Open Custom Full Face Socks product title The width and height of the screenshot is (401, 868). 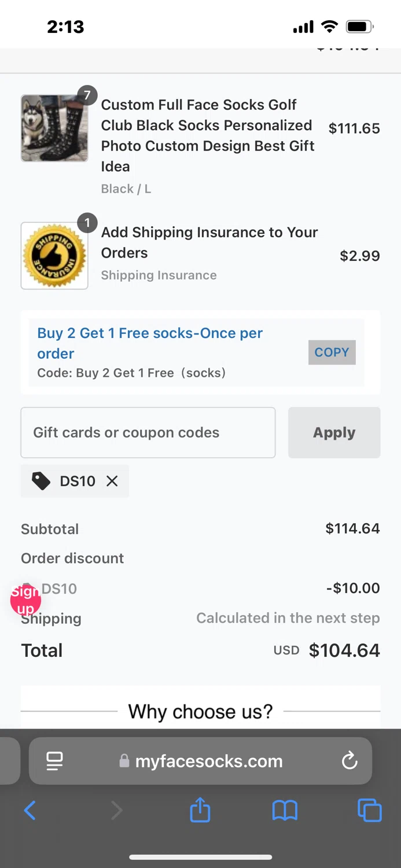[208, 135]
